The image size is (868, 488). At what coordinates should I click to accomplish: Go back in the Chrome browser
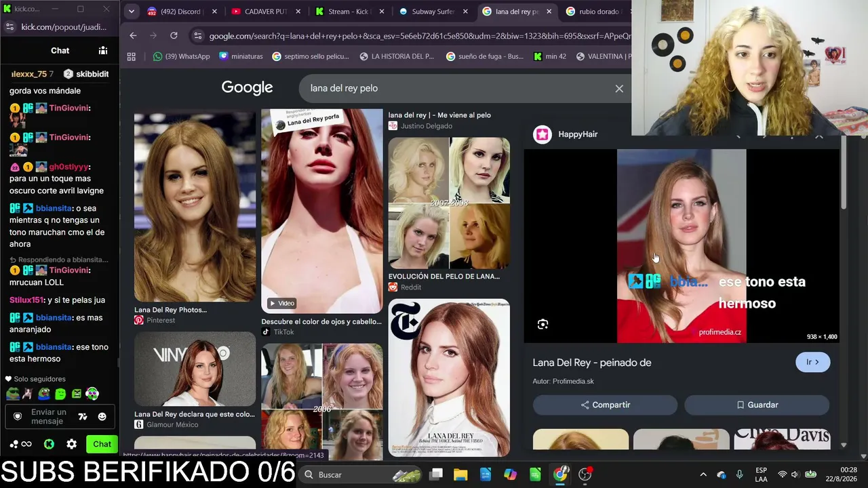pyautogui.click(x=133, y=36)
